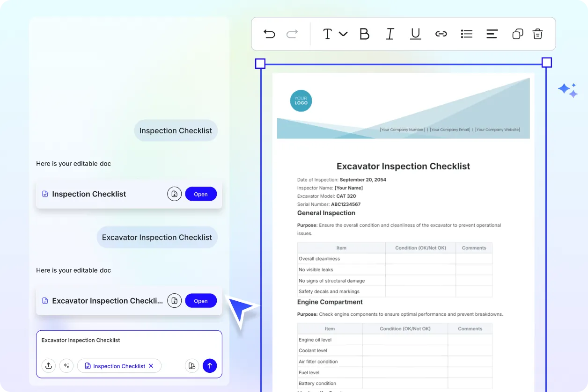The width and height of the screenshot is (588, 392).
Task: Click the Fuel level cell
Action: pos(330,372)
